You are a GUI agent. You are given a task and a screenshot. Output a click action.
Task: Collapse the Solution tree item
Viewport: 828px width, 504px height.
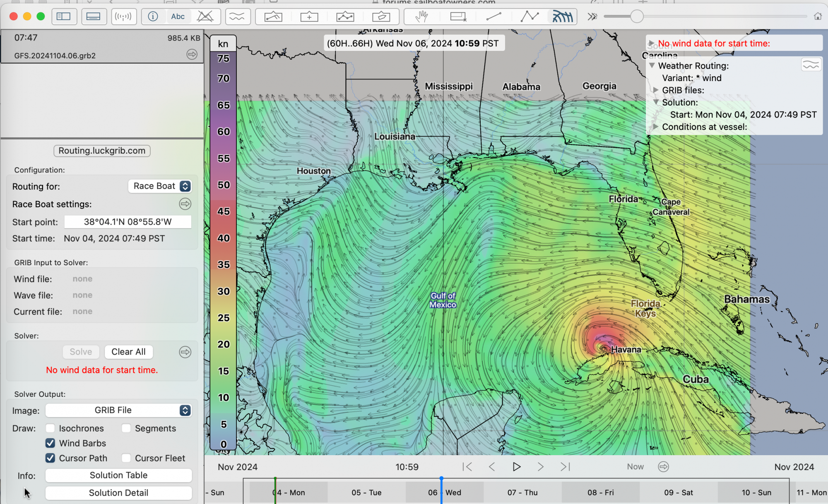[656, 102]
